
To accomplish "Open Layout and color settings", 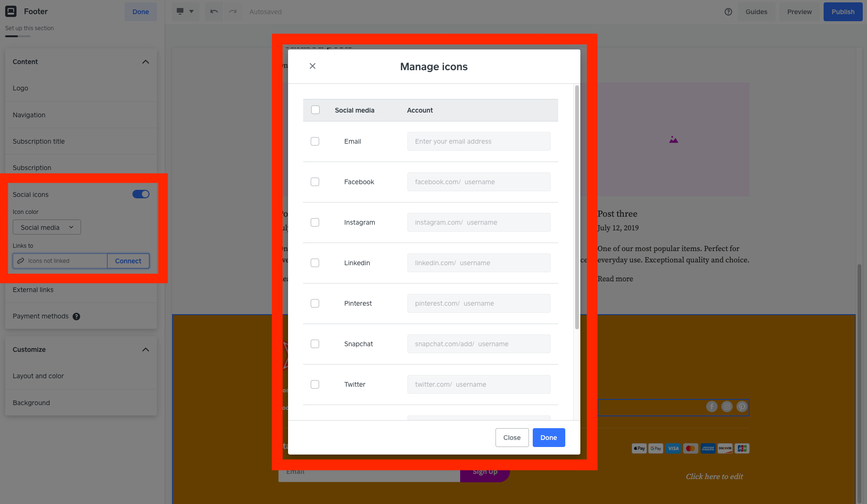I will point(81,376).
